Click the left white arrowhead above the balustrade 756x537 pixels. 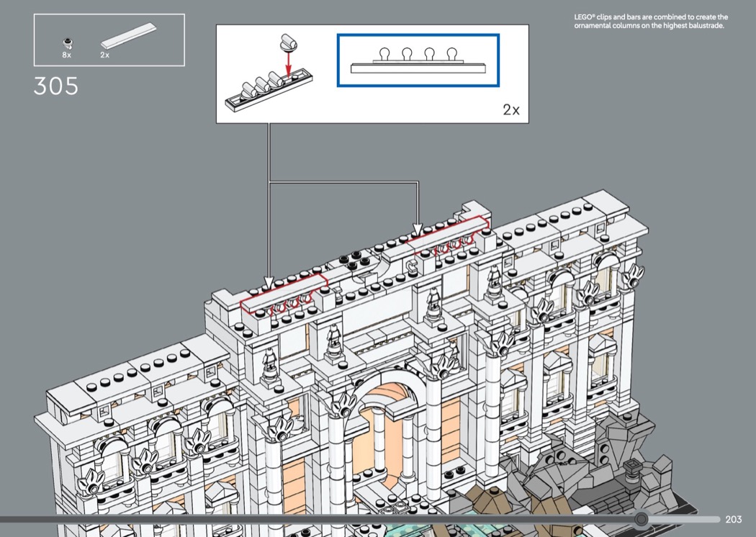pos(269,281)
